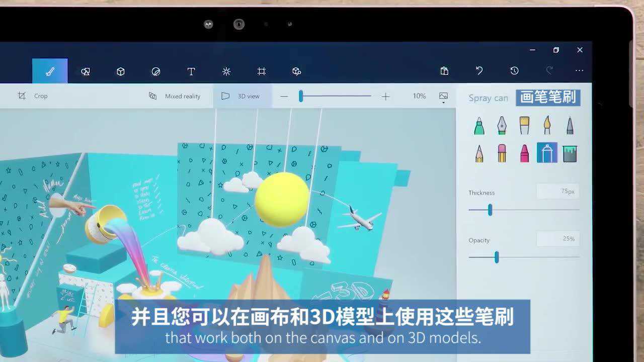Click the Opacity 25% value field
The width and height of the screenshot is (644, 362).
click(558, 239)
